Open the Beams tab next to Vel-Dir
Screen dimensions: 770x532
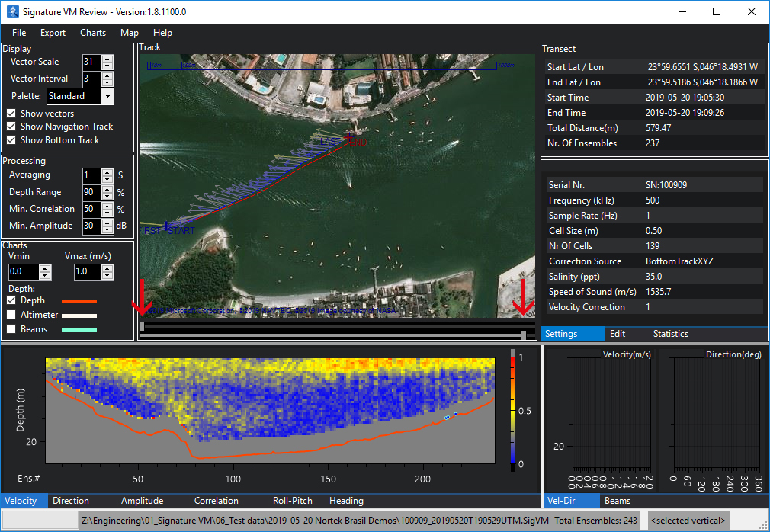click(618, 501)
